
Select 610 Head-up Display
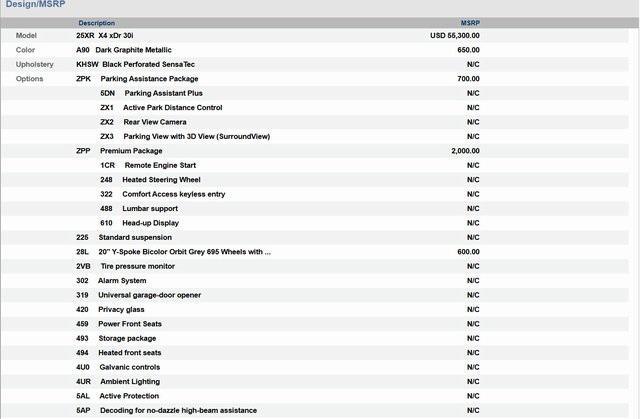(139, 223)
